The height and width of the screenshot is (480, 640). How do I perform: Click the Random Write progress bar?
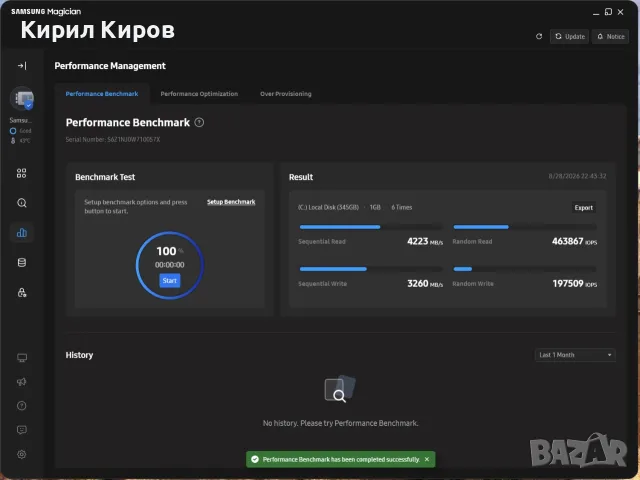click(525, 269)
